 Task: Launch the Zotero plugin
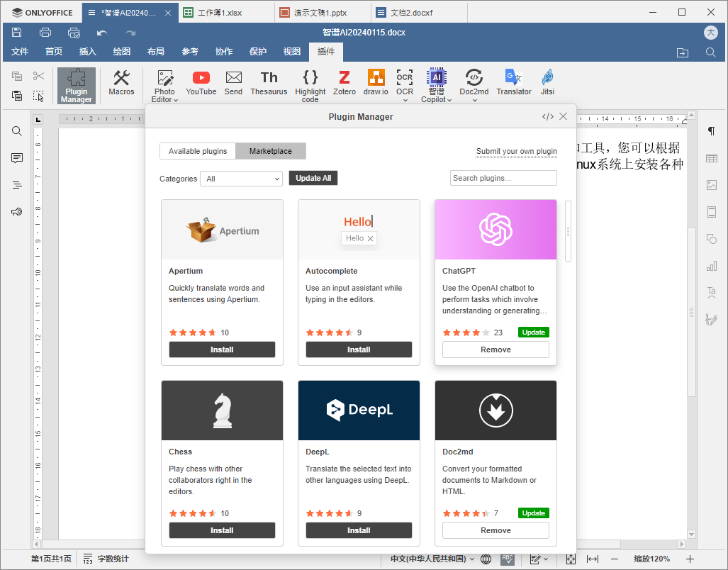(345, 83)
